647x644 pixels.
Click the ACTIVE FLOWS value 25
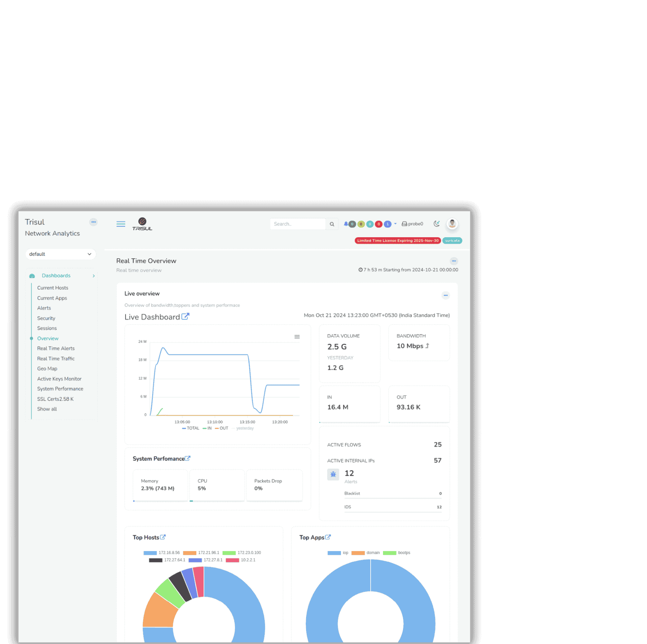(x=438, y=445)
